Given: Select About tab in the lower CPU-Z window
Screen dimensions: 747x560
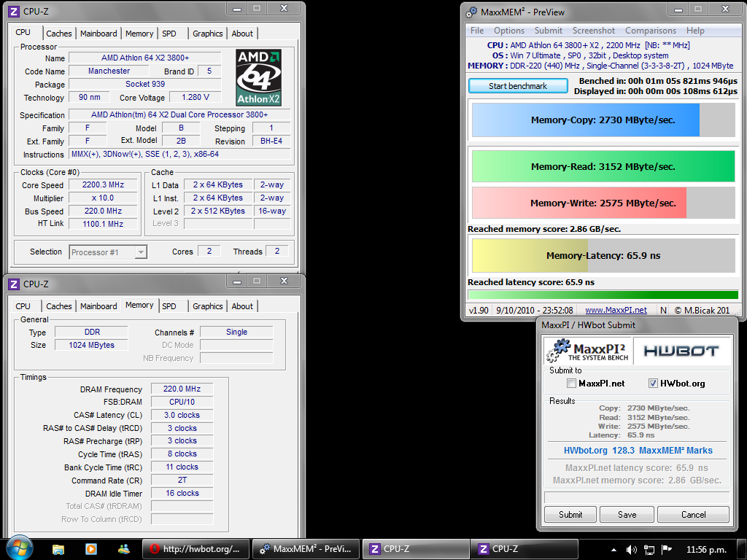Looking at the screenshot, I should (242, 306).
